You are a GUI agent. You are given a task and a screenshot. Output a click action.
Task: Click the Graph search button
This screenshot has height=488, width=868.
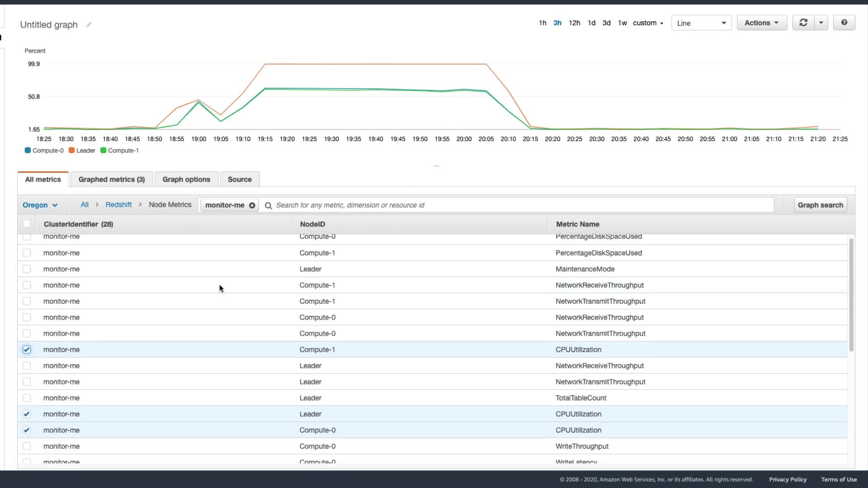coord(820,205)
